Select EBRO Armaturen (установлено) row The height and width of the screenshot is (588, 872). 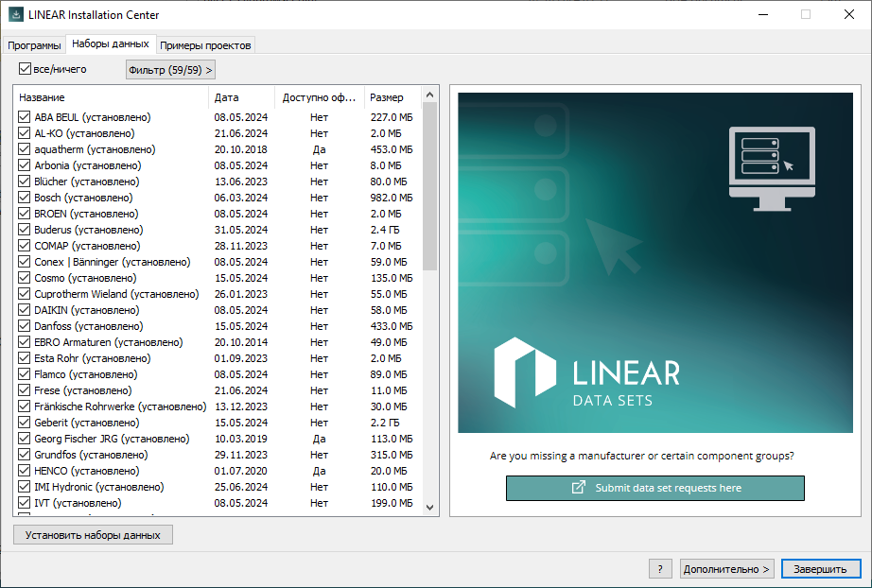pyautogui.click(x=217, y=342)
